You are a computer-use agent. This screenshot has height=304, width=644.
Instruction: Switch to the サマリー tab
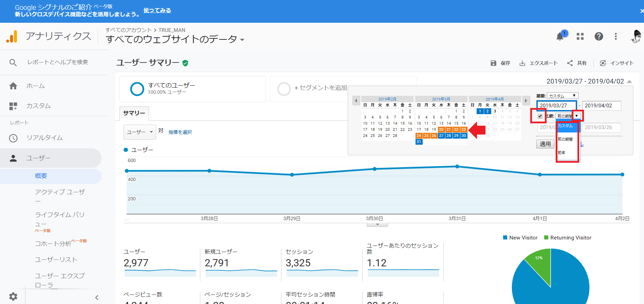pos(134,113)
